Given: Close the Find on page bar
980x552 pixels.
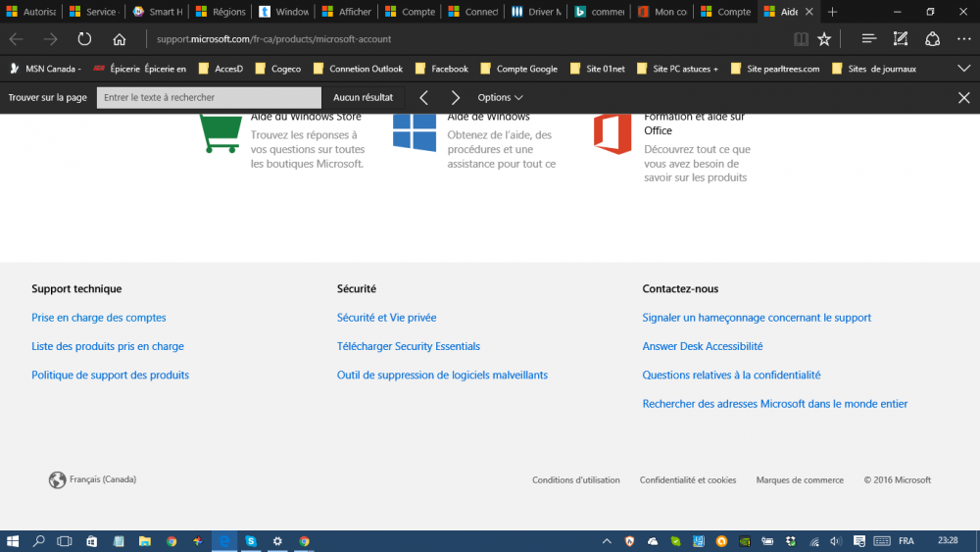Looking at the screenshot, I should click(963, 98).
